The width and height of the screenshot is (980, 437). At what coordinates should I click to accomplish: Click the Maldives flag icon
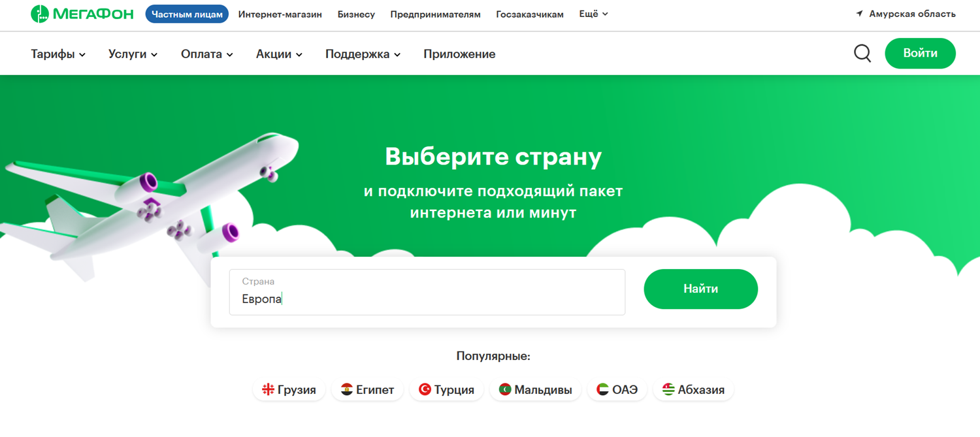coord(505,390)
